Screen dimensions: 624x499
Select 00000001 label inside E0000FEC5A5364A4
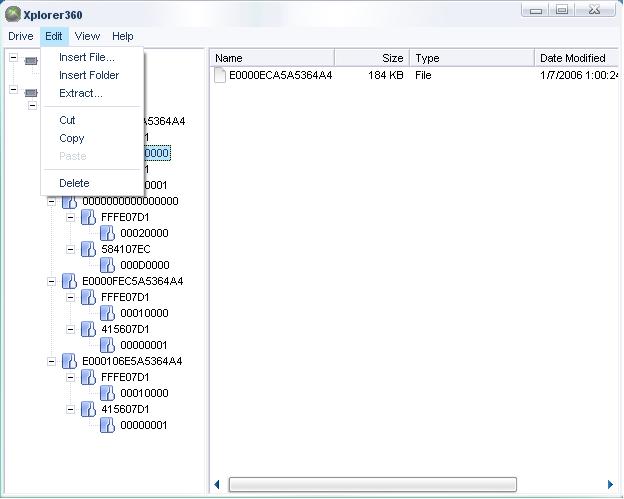coord(144,345)
